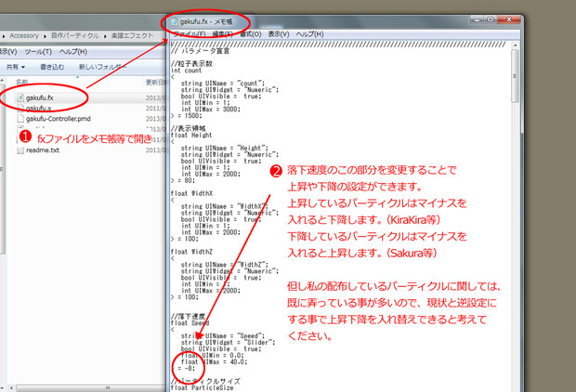Image resolution: width=576 pixels, height=392 pixels.
Task: Select the gakufu.x file name
Action: (39, 108)
